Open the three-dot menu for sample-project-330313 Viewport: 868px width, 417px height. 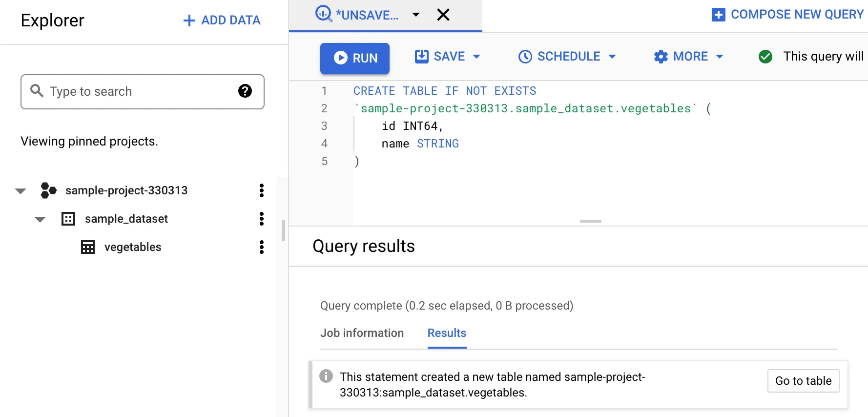[262, 190]
